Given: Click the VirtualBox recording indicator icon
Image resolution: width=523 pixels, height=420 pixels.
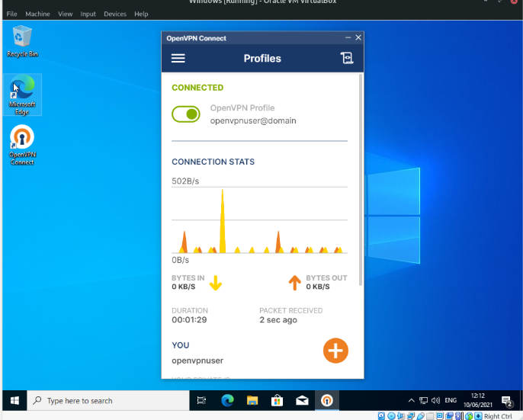Looking at the screenshot, I should (x=449, y=416).
